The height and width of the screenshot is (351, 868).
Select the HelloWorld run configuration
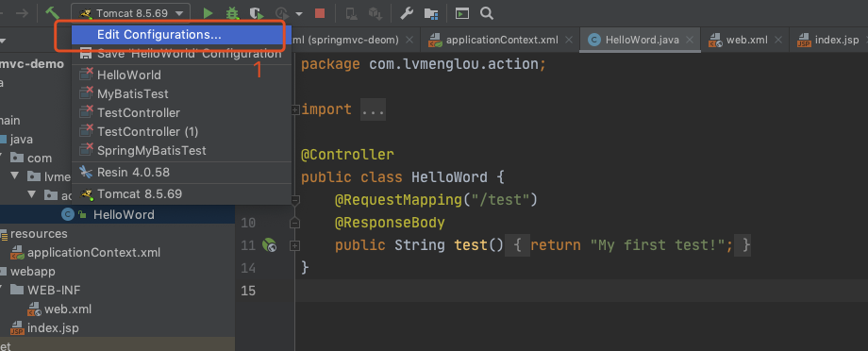181,75
